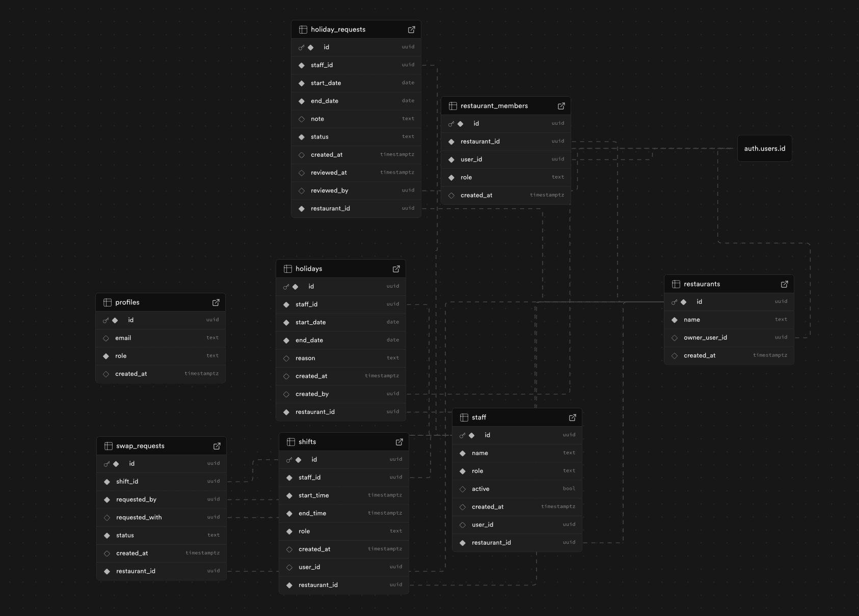Open the holiday_requests table in external view
This screenshot has height=616, width=859.
[411, 30]
